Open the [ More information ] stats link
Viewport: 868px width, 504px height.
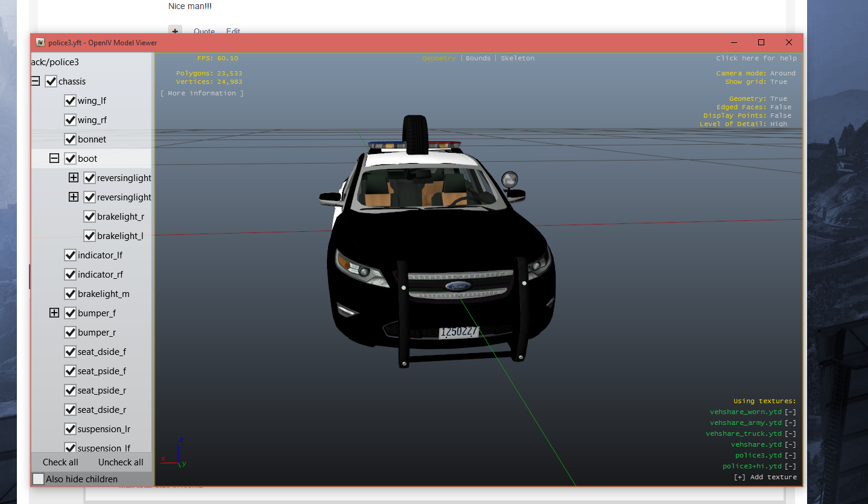click(x=202, y=94)
